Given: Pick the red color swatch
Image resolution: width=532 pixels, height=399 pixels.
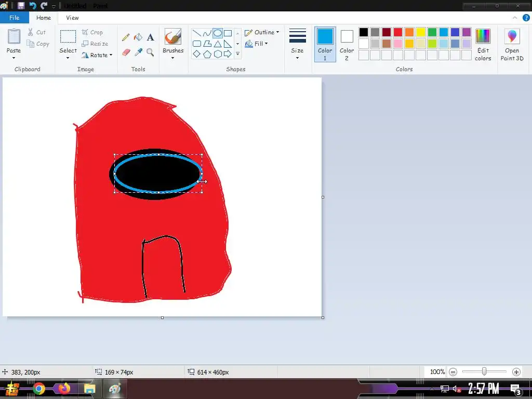Looking at the screenshot, I should click(x=397, y=32).
